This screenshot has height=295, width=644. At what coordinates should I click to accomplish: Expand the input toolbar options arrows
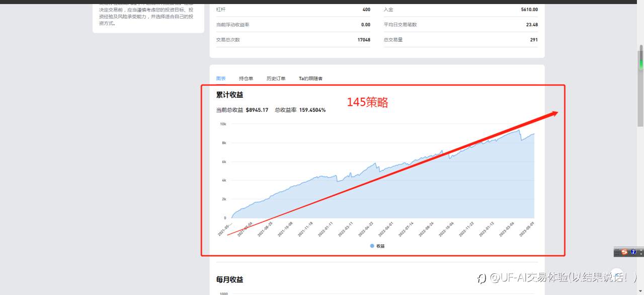coord(641,252)
